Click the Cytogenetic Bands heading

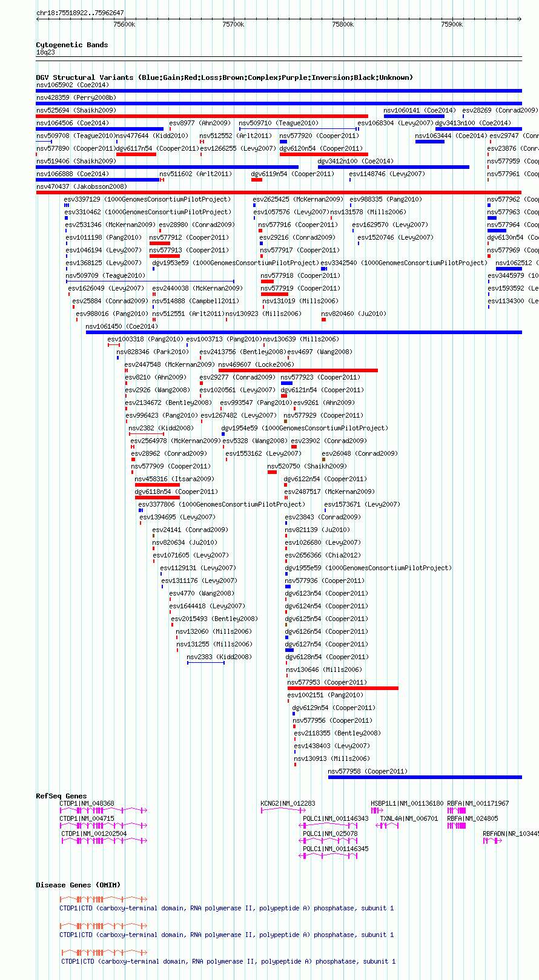click(x=72, y=45)
